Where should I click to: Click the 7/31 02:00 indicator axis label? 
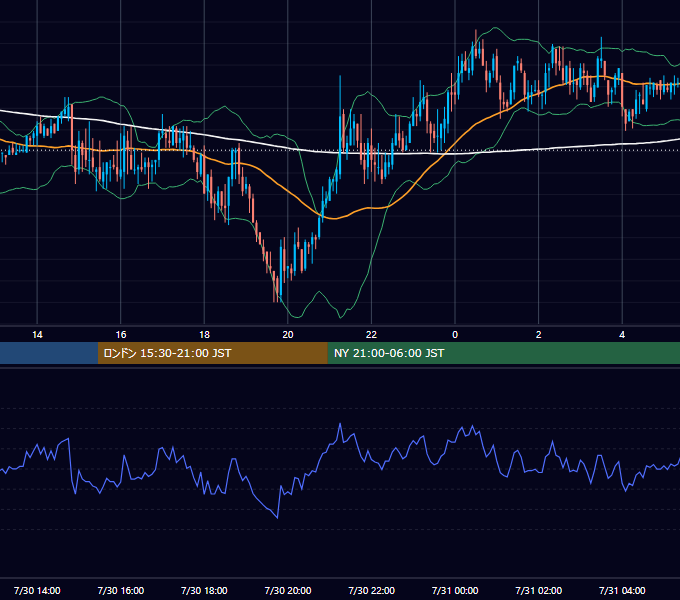539,590
